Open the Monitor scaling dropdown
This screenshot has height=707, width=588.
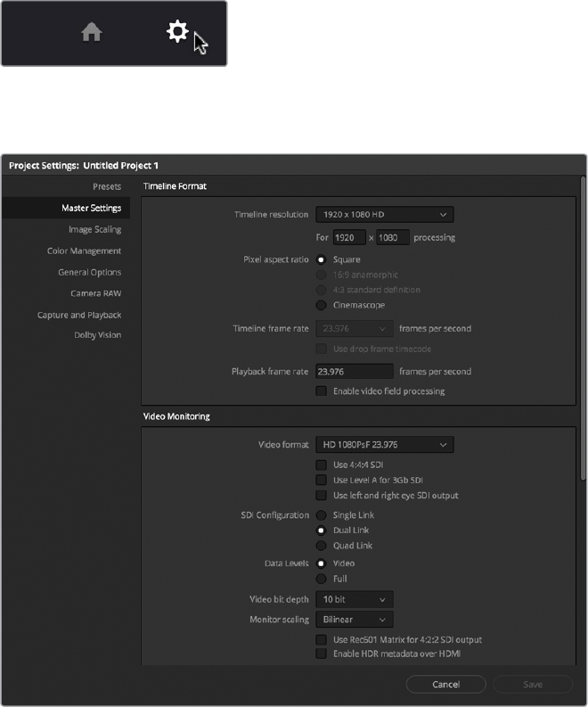355,620
